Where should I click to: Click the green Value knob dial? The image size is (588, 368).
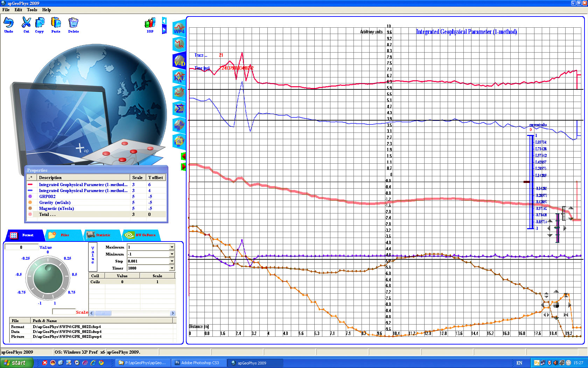pyautogui.click(x=48, y=278)
